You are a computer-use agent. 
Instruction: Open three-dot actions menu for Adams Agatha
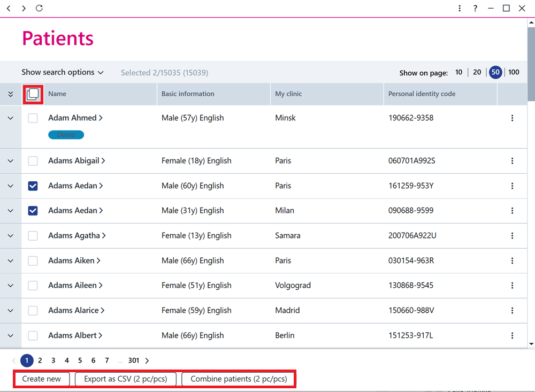tap(512, 236)
